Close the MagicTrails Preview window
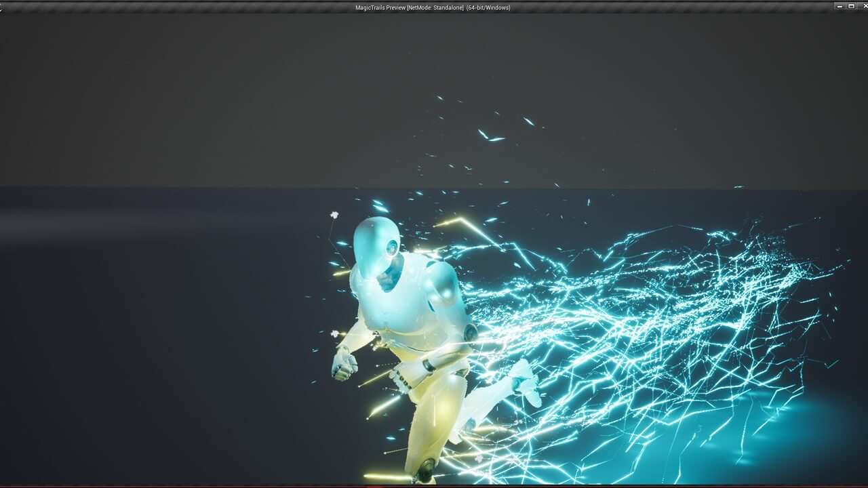 click(x=863, y=6)
